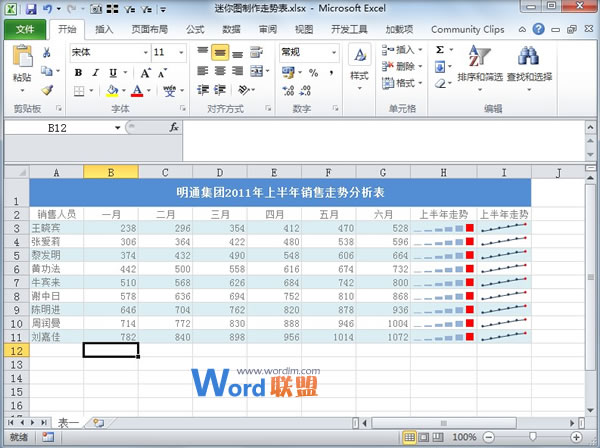Open Find and Select (查找和选择)

click(x=529, y=65)
